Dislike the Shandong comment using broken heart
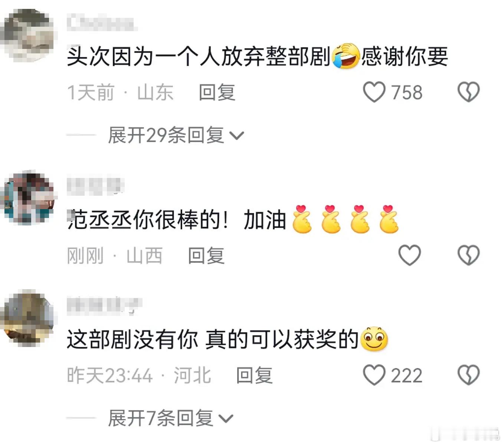 (468, 92)
